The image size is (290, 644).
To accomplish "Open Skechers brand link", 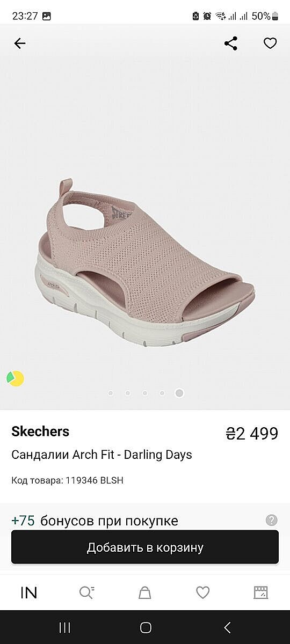I will [x=40, y=431].
